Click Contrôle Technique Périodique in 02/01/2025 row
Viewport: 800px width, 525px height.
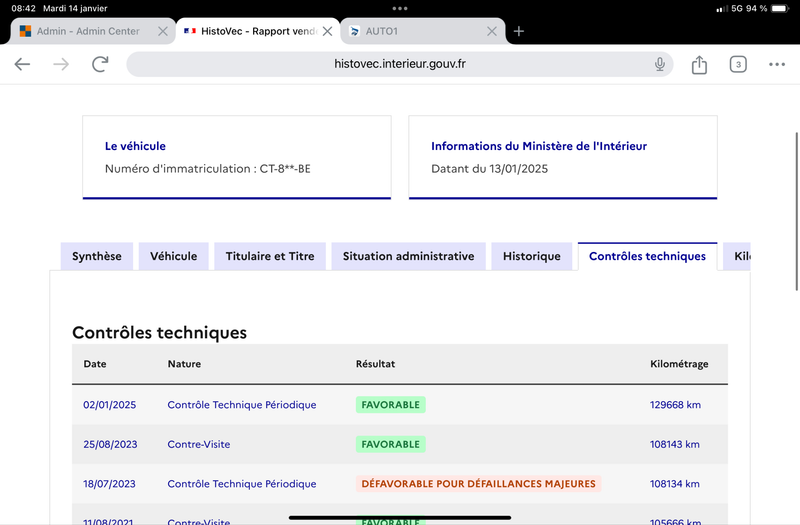(x=242, y=405)
